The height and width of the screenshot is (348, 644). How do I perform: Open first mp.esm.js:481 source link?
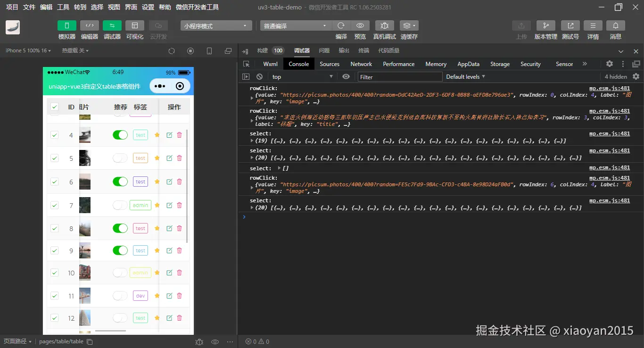(610, 88)
